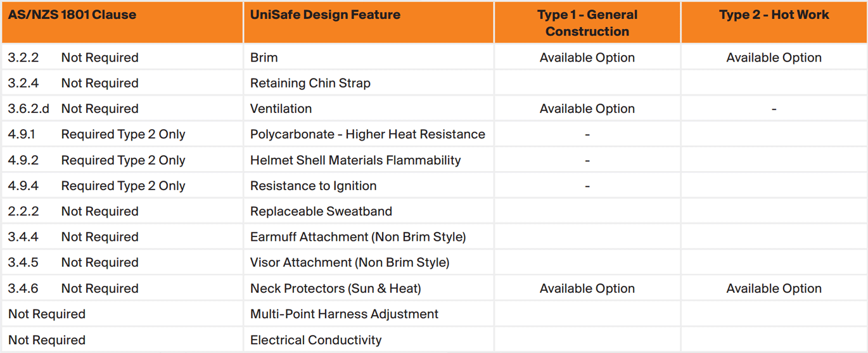Select the Replaceable Sweatband cell
The image size is (868, 353).
369,211
